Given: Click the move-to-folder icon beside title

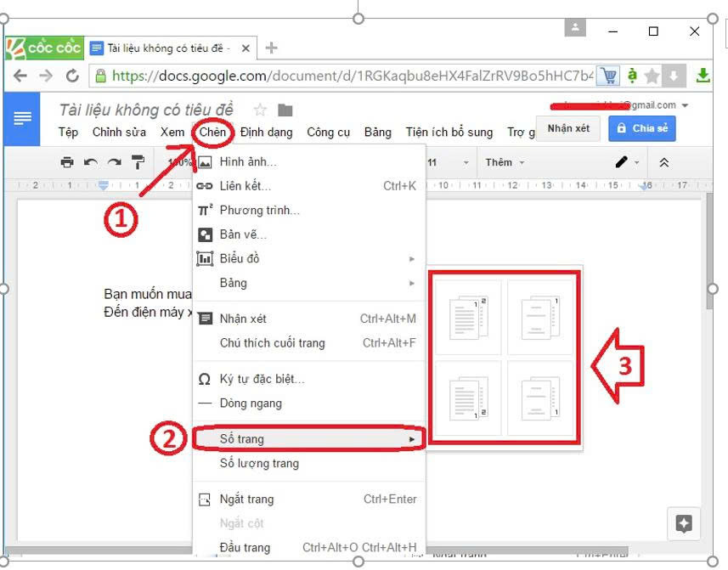Looking at the screenshot, I should coord(285,110).
